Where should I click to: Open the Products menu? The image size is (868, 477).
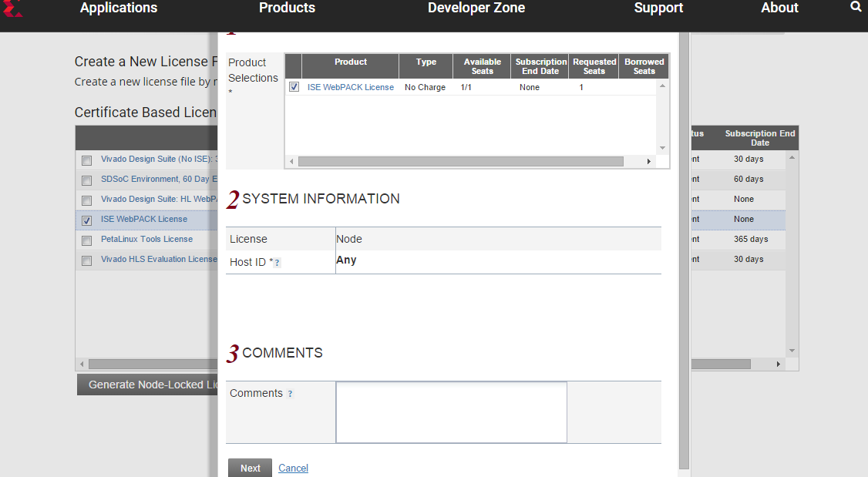pyautogui.click(x=287, y=8)
